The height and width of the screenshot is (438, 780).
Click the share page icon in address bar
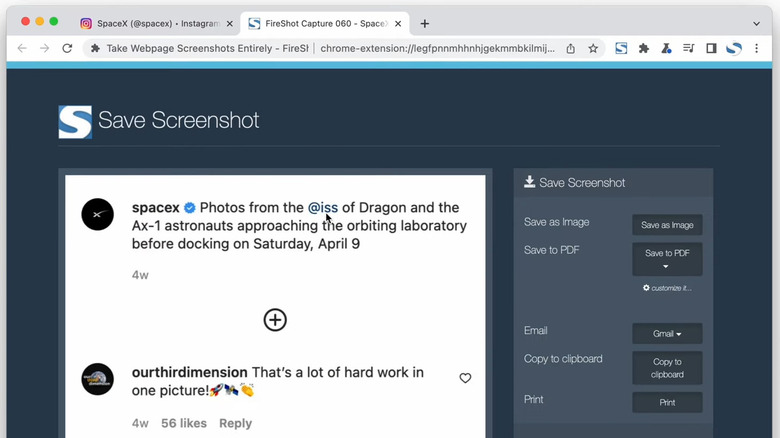point(571,48)
